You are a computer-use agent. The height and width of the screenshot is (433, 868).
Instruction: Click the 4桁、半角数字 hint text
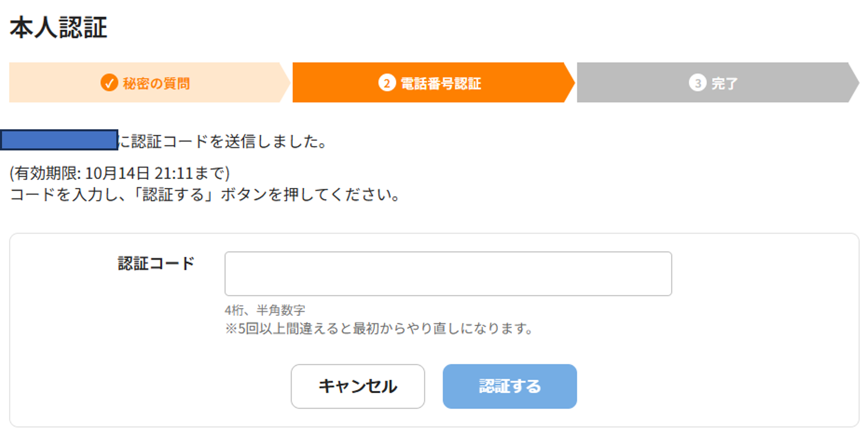tap(265, 310)
